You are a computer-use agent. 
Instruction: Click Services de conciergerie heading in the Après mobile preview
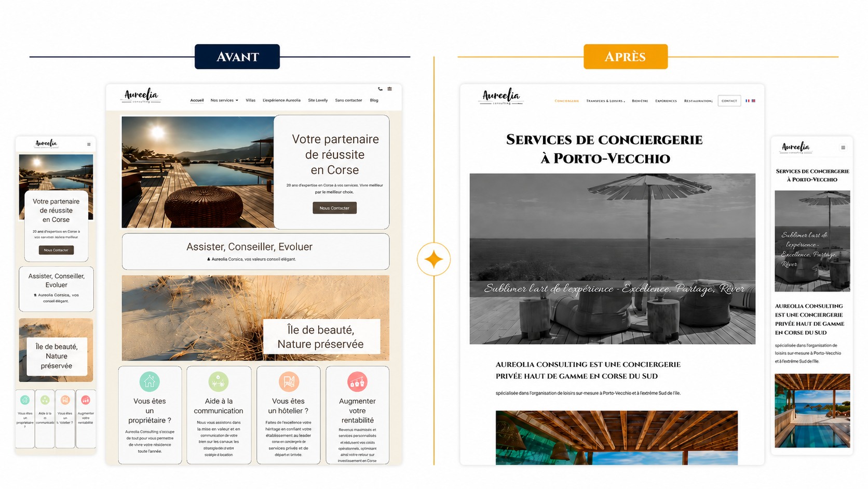coord(812,175)
